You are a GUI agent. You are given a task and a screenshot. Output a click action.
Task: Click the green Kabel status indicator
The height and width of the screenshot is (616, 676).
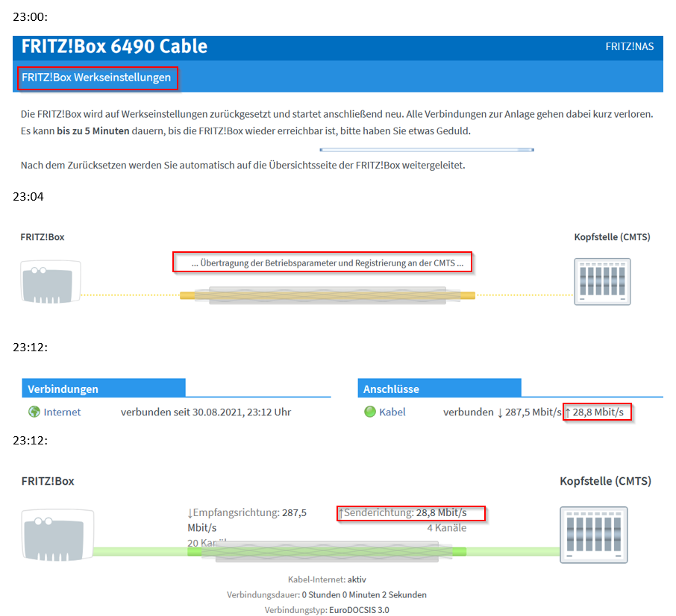pos(370,412)
